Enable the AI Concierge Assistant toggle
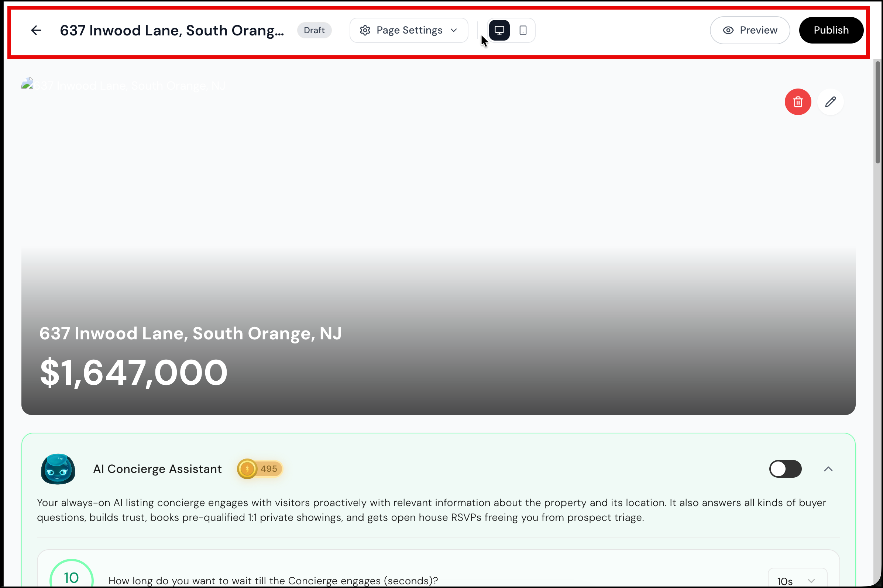The image size is (883, 588). pos(786,469)
